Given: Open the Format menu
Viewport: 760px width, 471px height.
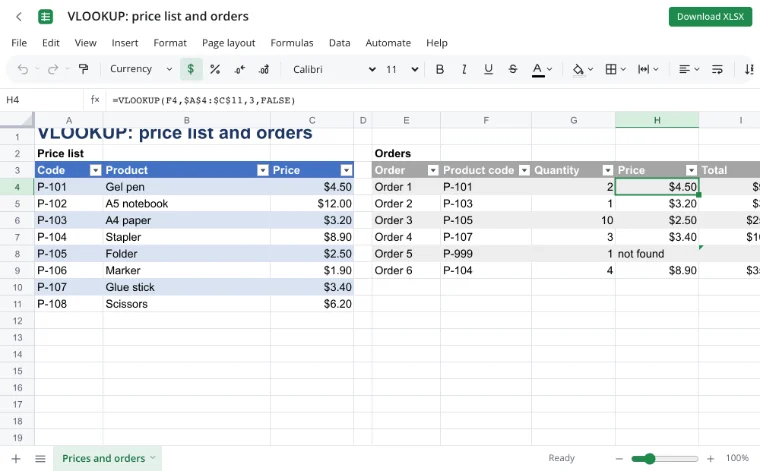Looking at the screenshot, I should coord(170,43).
